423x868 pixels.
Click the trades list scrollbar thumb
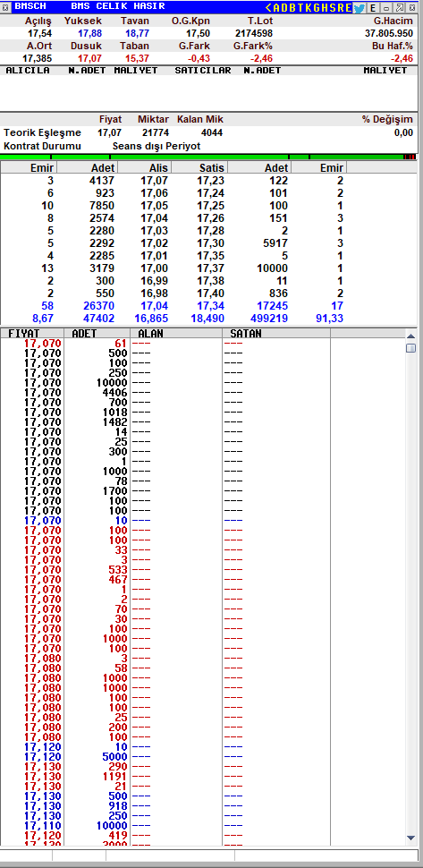[410, 348]
